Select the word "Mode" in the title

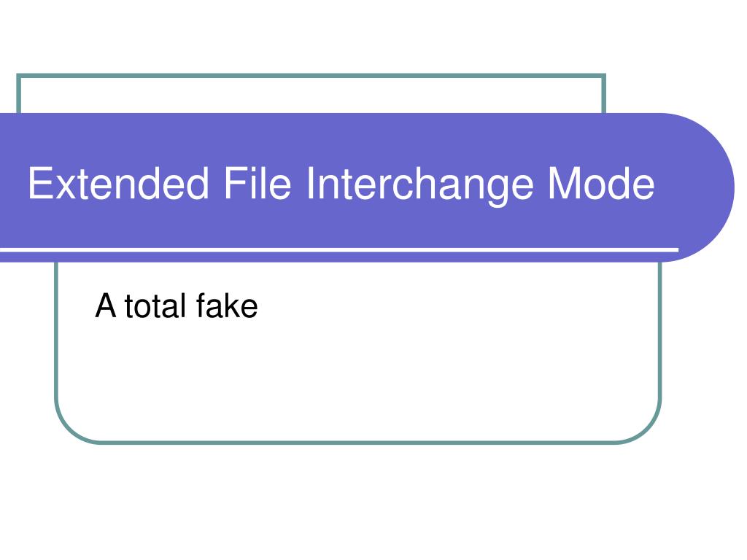601,183
